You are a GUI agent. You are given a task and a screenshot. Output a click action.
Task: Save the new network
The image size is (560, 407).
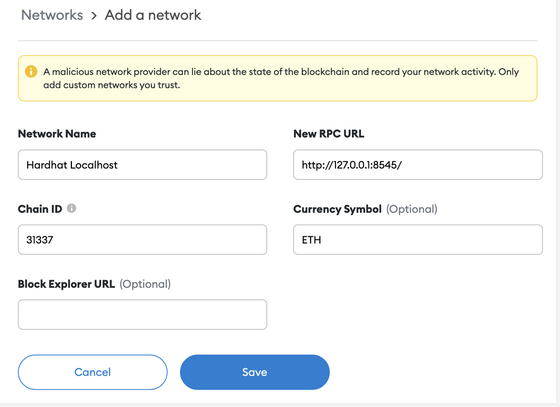tap(255, 372)
